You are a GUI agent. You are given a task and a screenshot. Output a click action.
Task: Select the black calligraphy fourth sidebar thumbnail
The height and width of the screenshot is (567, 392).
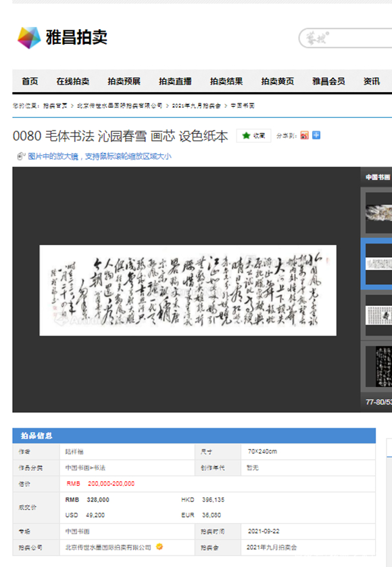tap(378, 367)
